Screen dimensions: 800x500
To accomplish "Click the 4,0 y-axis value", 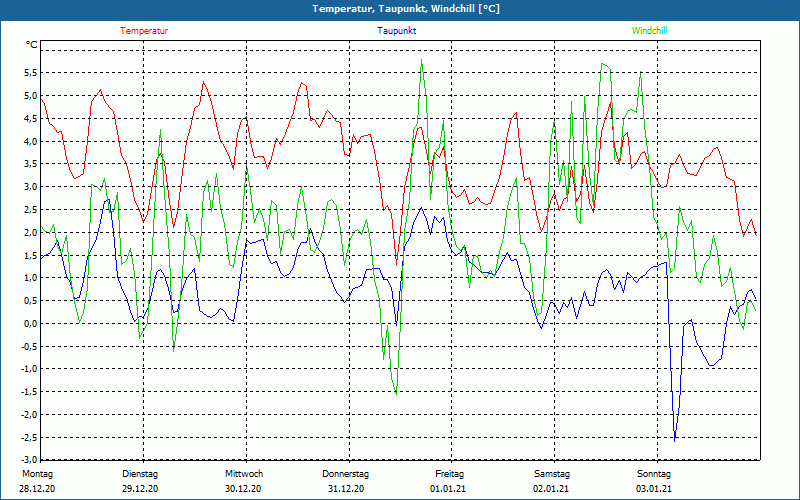I will click(30, 141).
